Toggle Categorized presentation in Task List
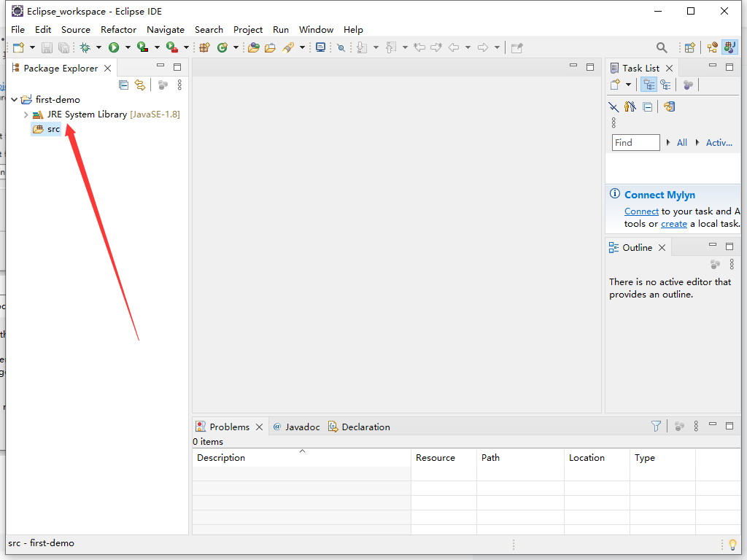 click(x=649, y=85)
